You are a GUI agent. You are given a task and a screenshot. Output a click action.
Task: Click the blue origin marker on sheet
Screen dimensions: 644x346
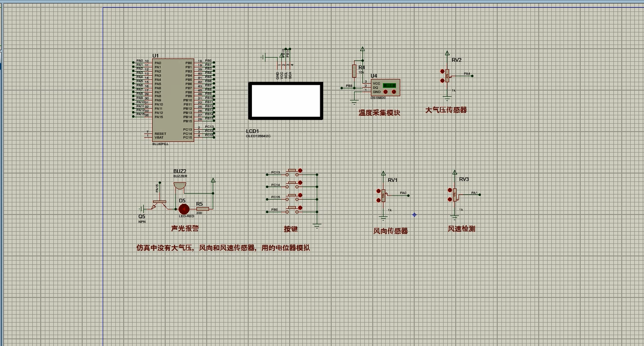(x=414, y=215)
